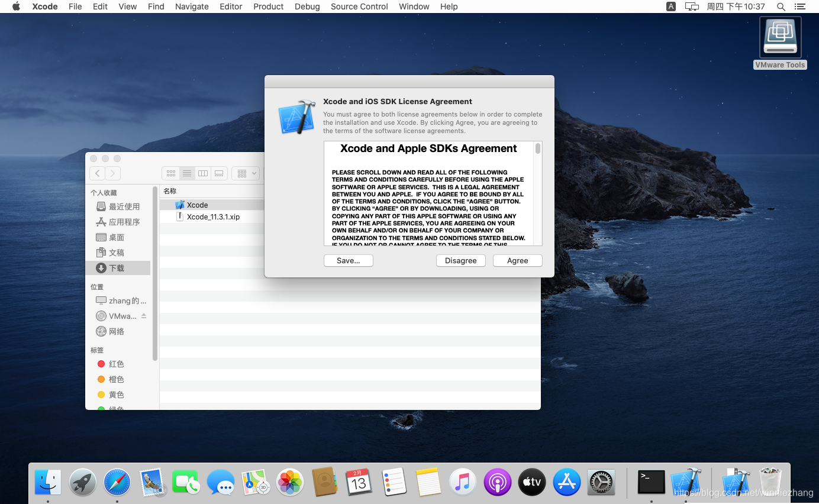Open Photos from the Dock

tap(290, 482)
